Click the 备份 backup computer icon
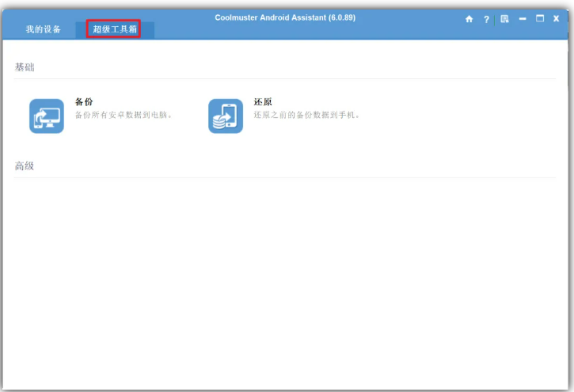The width and height of the screenshot is (574, 392). pyautogui.click(x=47, y=116)
